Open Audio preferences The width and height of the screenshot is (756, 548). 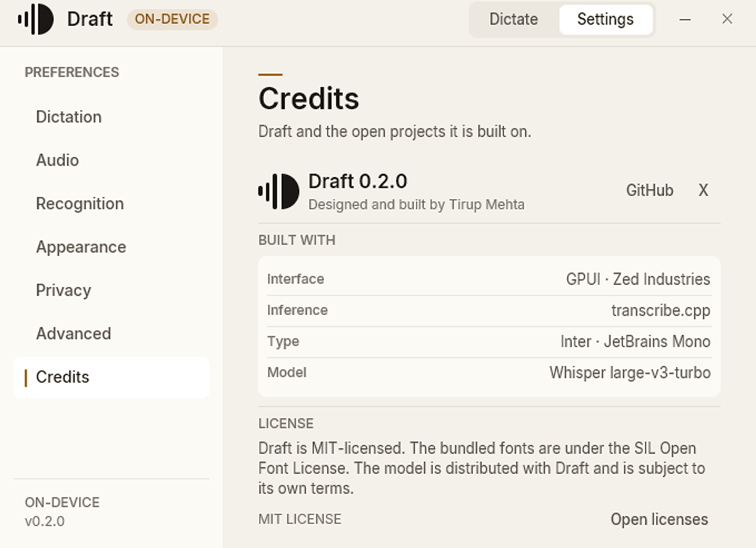111,160
